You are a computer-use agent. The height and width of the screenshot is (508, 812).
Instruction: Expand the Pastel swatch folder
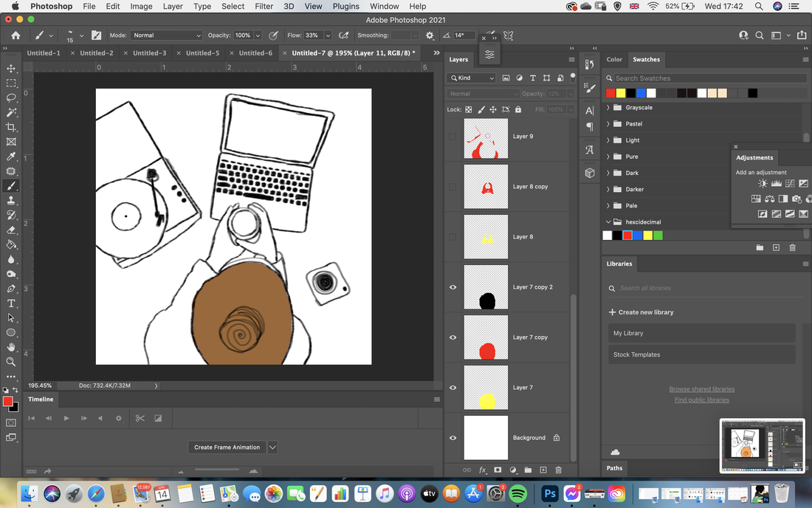(608, 124)
